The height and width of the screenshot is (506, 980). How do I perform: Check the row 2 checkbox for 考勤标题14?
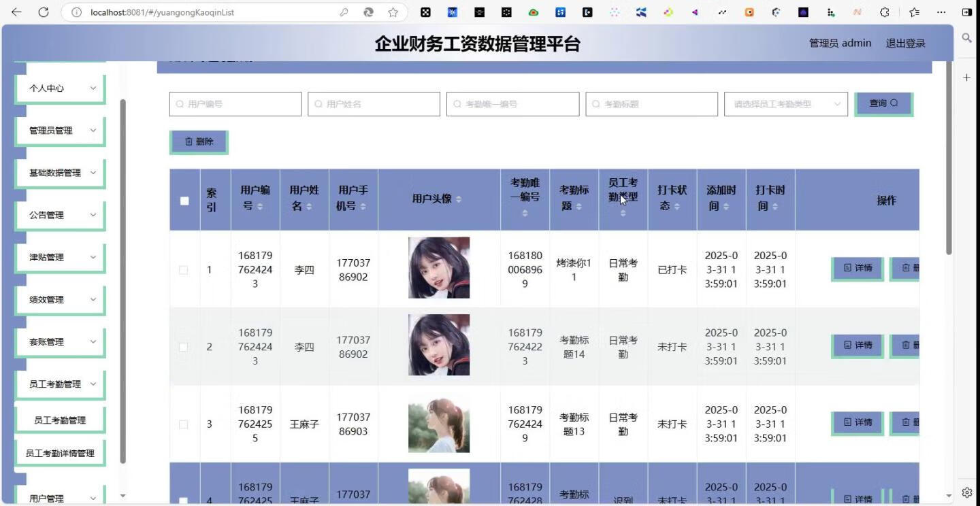(x=183, y=347)
